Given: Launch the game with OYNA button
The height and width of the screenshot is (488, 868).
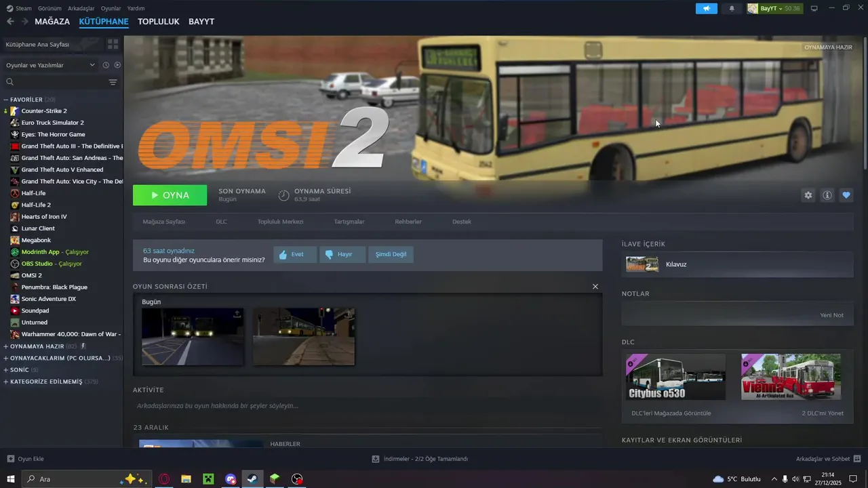Looking at the screenshot, I should (170, 195).
